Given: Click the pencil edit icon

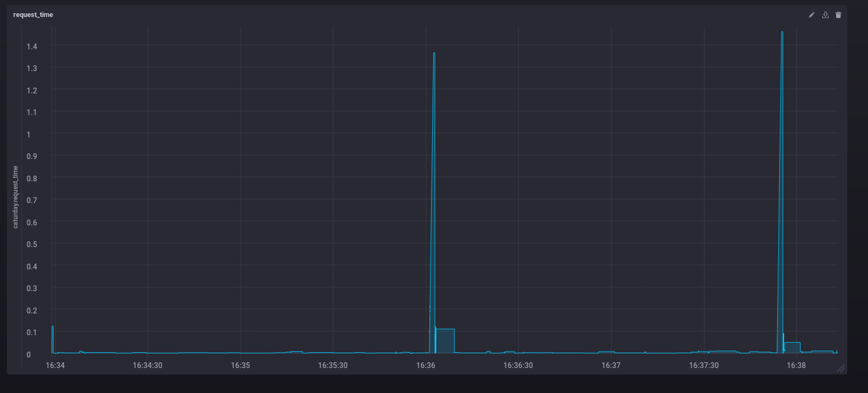Looking at the screenshot, I should pos(812,15).
